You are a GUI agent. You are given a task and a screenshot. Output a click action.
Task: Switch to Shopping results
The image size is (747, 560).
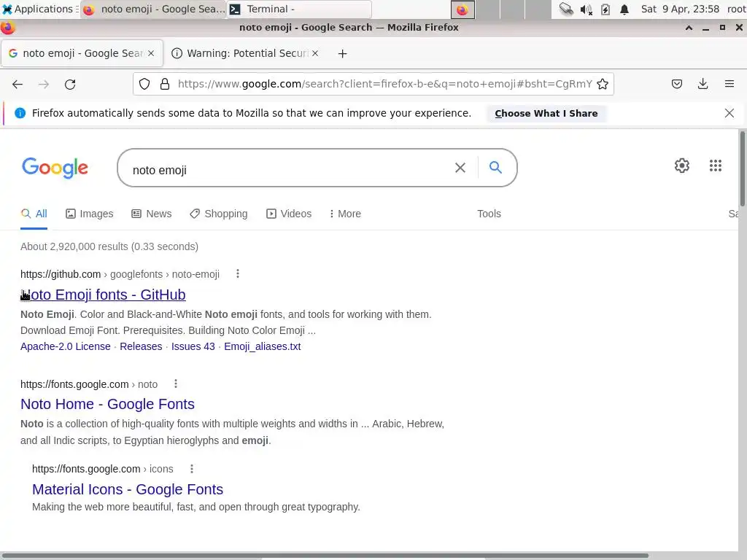point(219,214)
